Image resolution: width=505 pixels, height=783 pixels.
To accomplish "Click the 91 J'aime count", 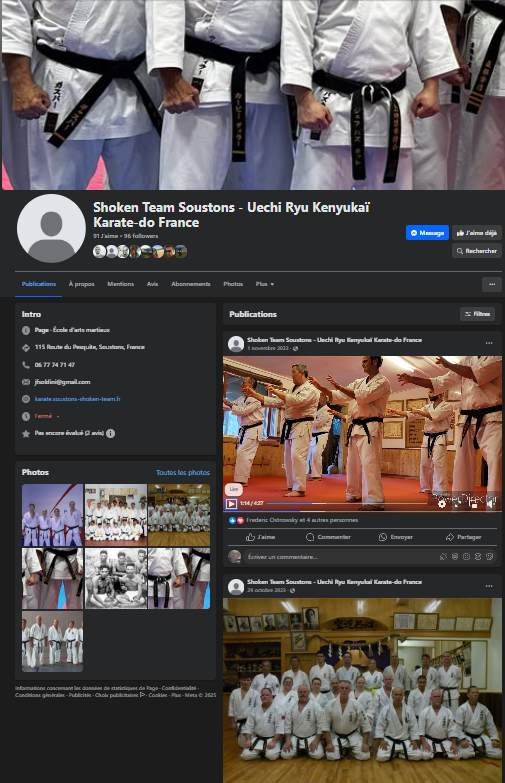I will [x=105, y=236].
